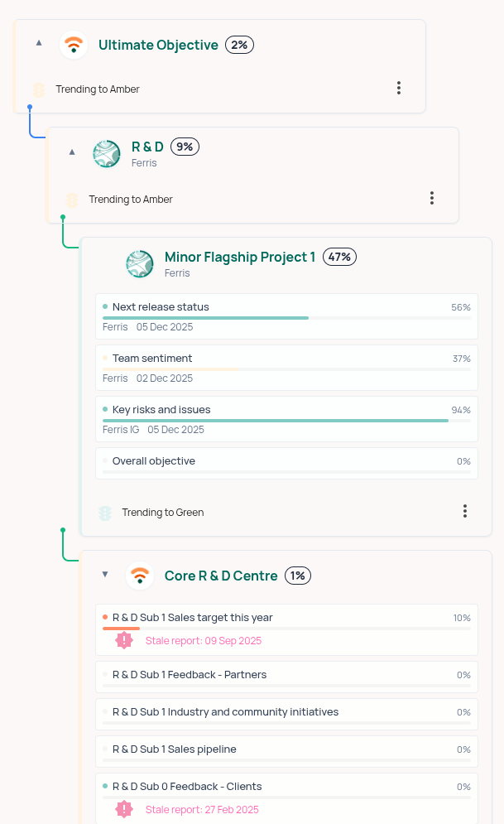Click the 2% progress badge on Ultimate Objective

pyautogui.click(x=239, y=45)
